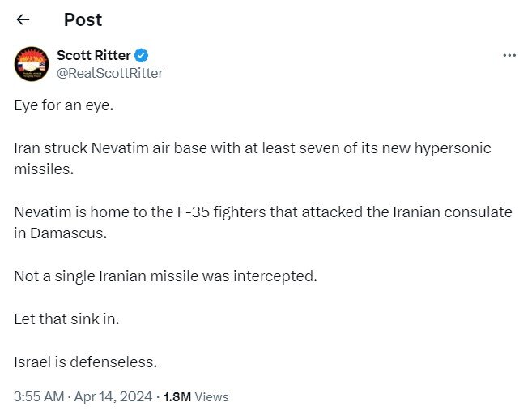Image resolution: width=532 pixels, height=415 pixels.
Task: Click the back arrow icon
Action: 23,19
